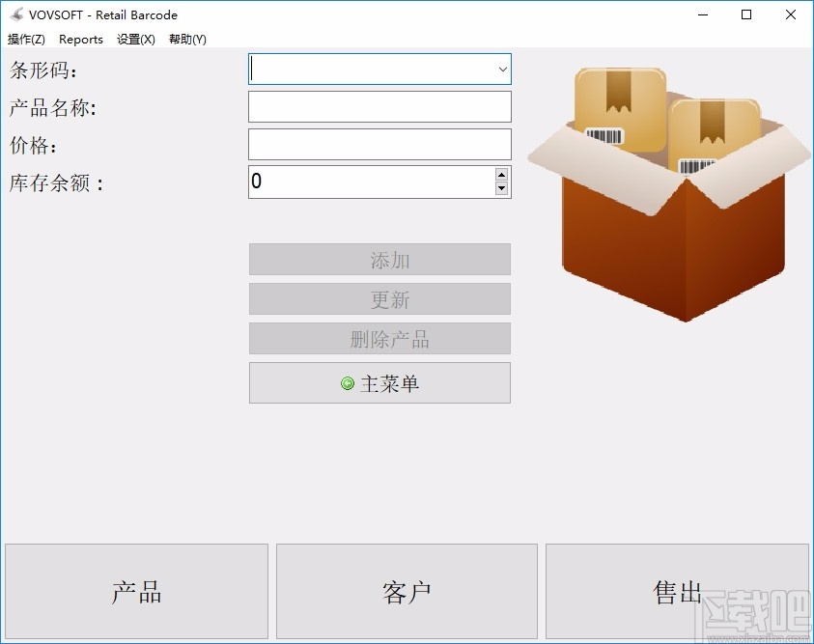Screen dimensions: 814x644
Task: Open the 帮助(Y) help menu
Action: [x=187, y=40]
